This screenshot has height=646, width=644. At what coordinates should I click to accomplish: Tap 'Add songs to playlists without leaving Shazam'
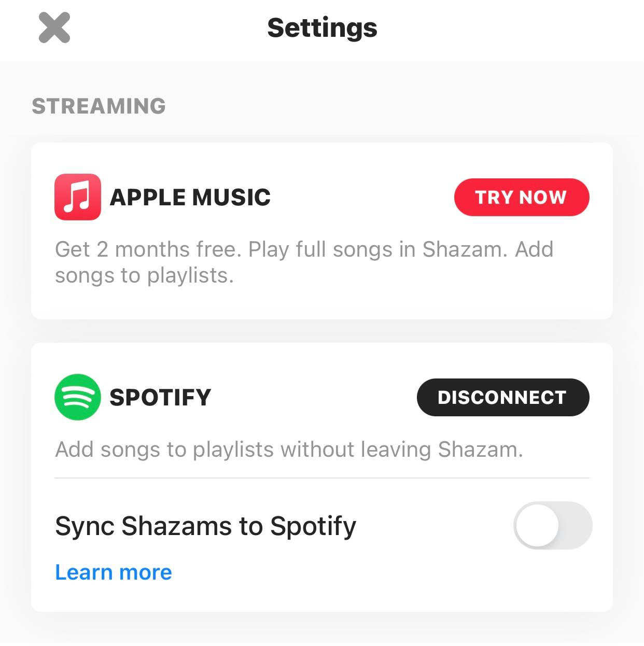click(x=289, y=450)
